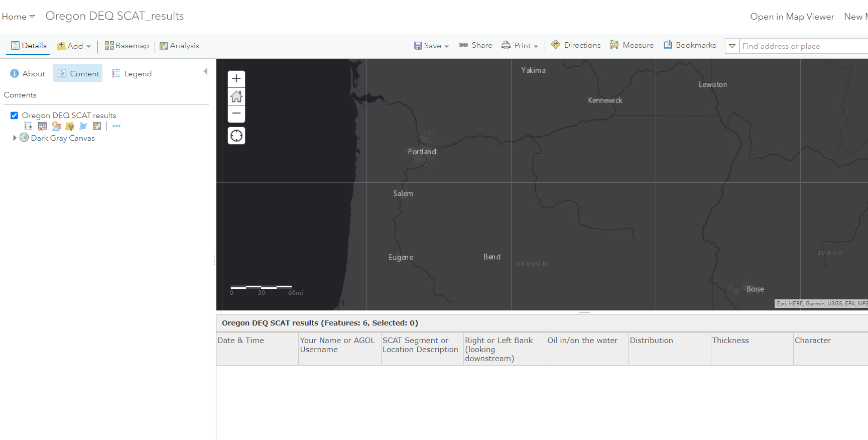Click Open in Map Viewer link
Image resolution: width=868 pixels, height=440 pixels.
coord(792,17)
